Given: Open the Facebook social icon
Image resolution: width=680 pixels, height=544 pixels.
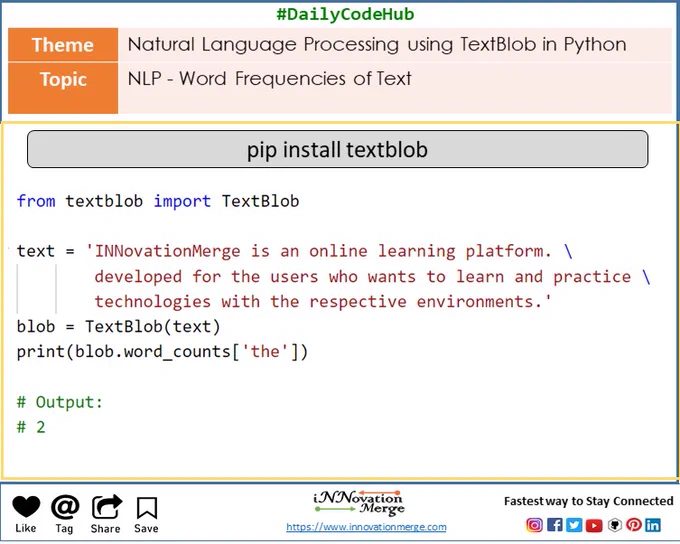Looking at the screenshot, I should [555, 525].
